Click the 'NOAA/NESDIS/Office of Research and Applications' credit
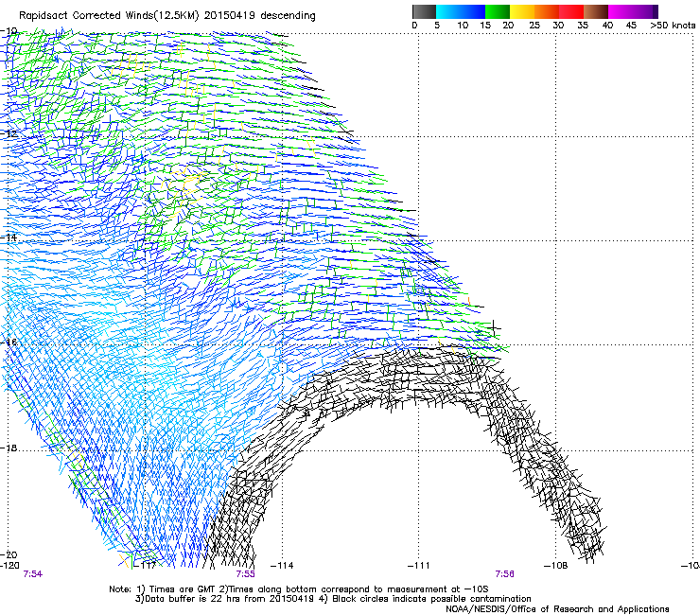Screen dimensions: 700x615 557,609
